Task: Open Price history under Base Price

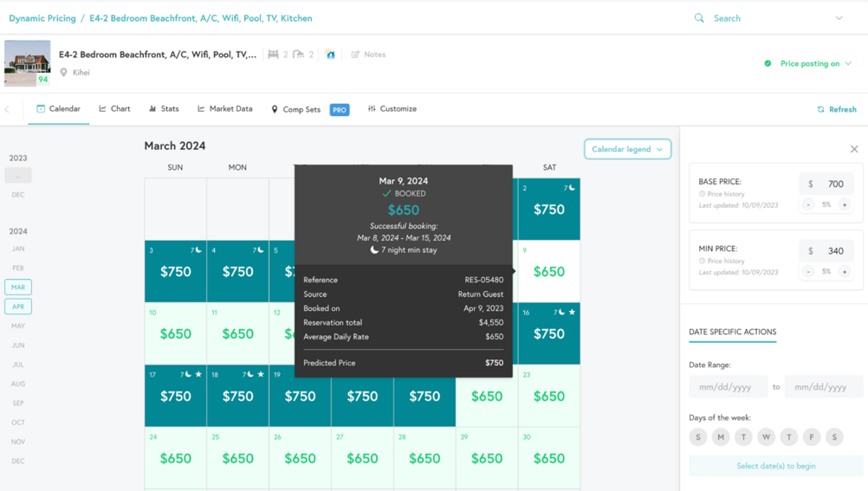Action: click(726, 194)
